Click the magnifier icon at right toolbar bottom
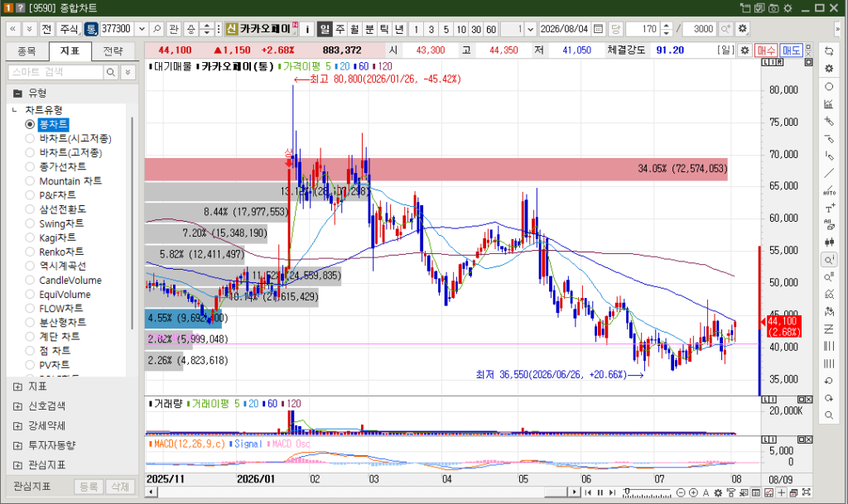 click(828, 415)
